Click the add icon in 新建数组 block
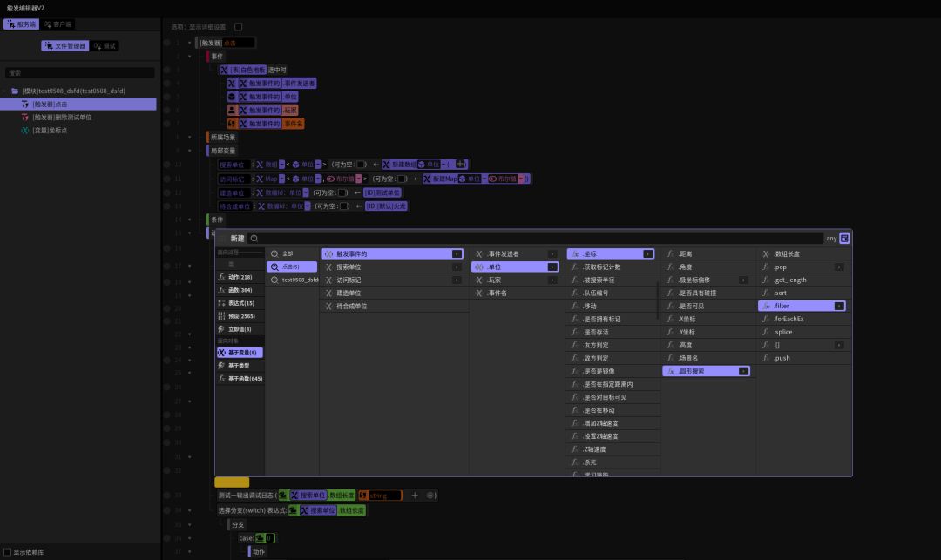 [x=461, y=164]
